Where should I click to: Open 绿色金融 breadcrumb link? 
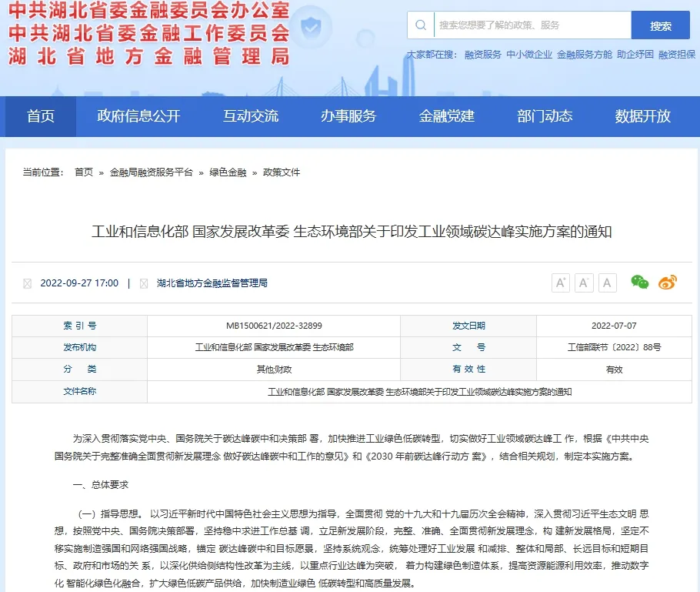click(228, 172)
